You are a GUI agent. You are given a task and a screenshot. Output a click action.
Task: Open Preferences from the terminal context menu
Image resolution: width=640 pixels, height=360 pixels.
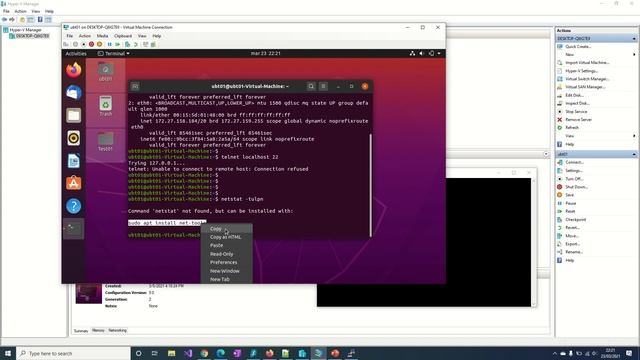pos(227,262)
